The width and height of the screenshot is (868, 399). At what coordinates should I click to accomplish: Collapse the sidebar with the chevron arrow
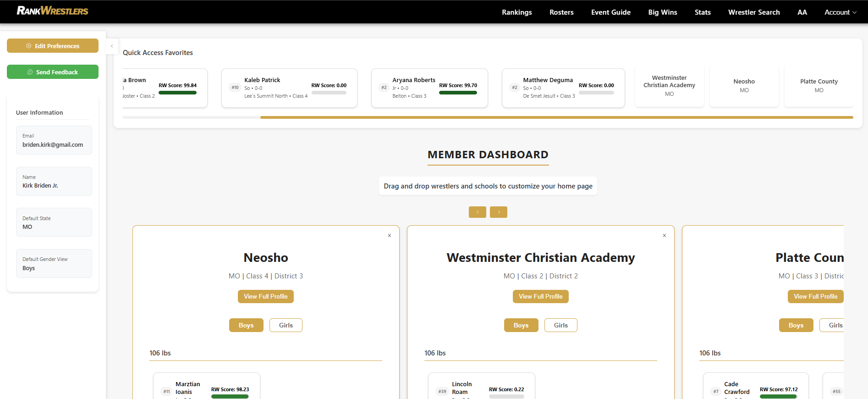112,46
